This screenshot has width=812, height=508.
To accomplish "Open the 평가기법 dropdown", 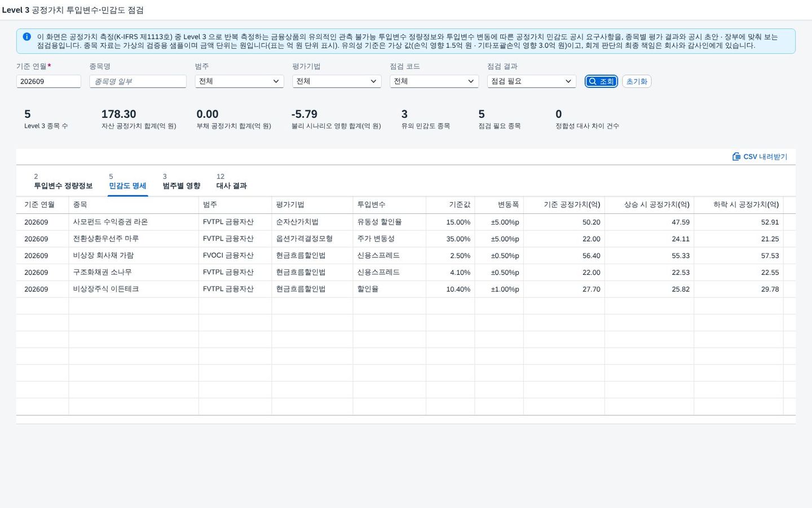I will 337,81.
